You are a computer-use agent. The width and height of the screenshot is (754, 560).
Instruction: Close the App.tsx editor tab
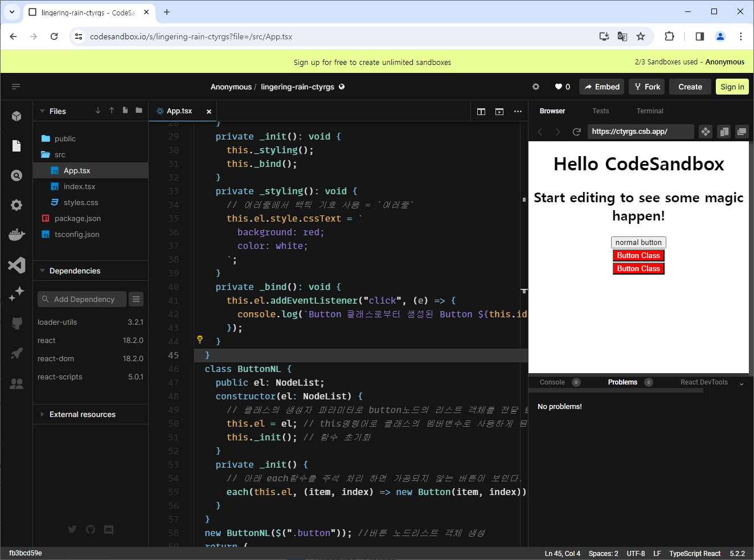pyautogui.click(x=209, y=112)
